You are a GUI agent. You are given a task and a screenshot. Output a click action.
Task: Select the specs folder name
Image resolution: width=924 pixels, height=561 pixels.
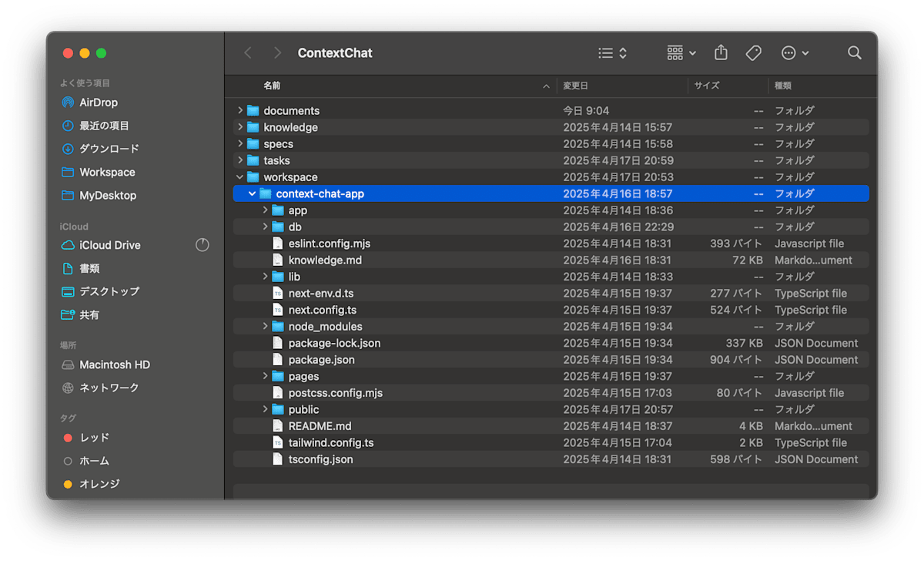point(278,143)
